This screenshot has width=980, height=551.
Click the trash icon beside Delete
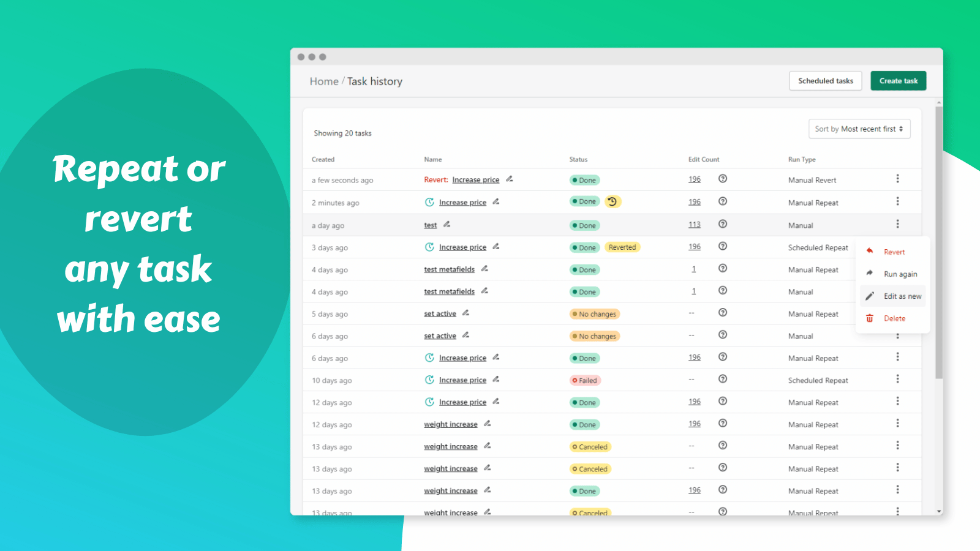pos(870,318)
